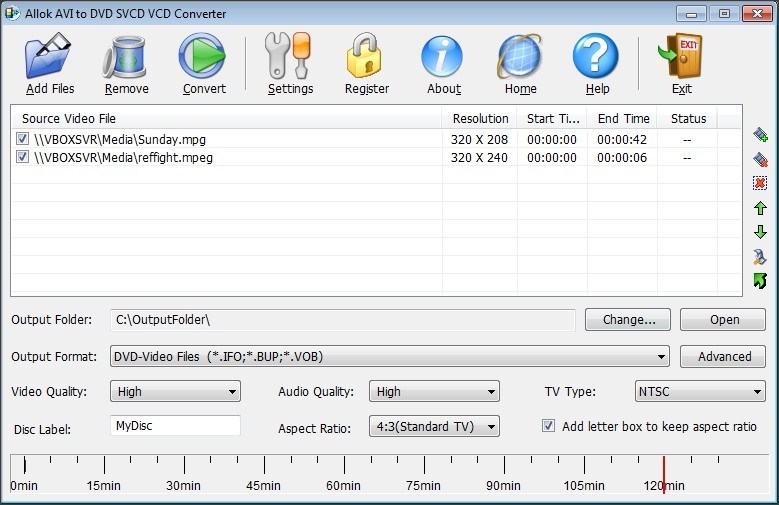Click the Resolution column header
Image resolution: width=779 pixels, height=505 pixels.
pyautogui.click(x=480, y=118)
